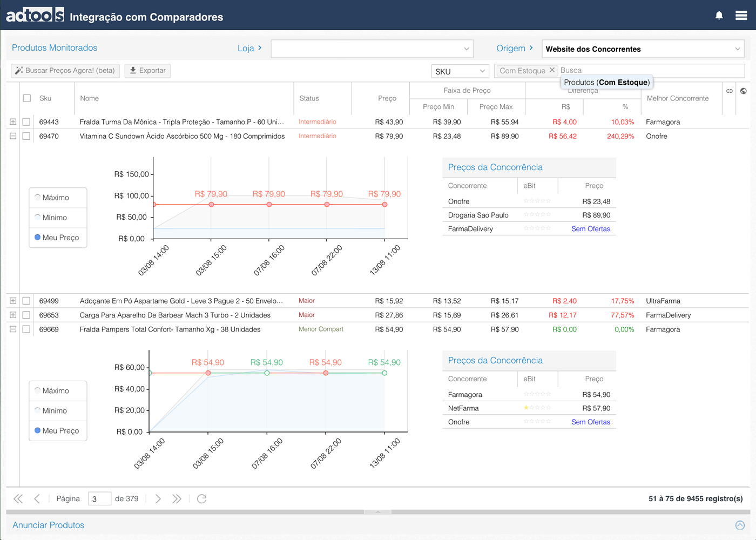
Task: Check the box for SKU 69653
Action: point(26,315)
